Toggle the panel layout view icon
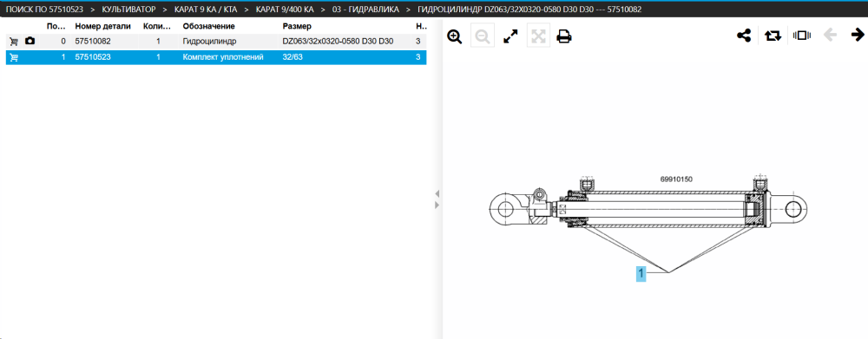The image size is (868, 339). pyautogui.click(x=801, y=36)
